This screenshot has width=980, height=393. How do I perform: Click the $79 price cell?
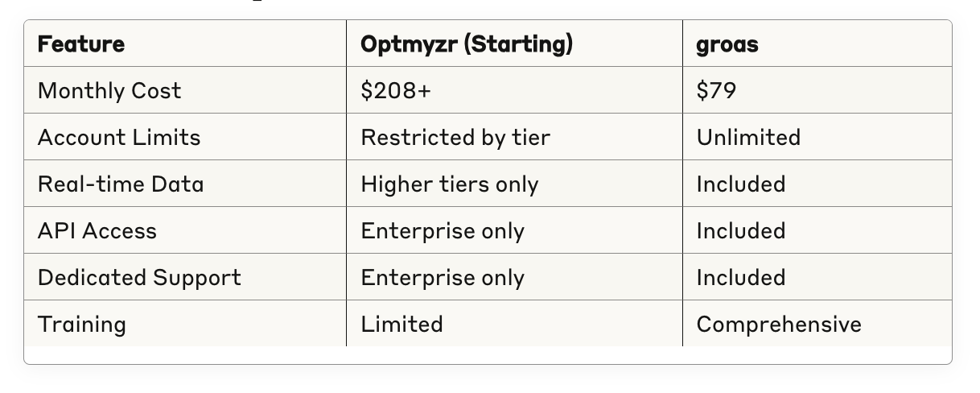[716, 90]
